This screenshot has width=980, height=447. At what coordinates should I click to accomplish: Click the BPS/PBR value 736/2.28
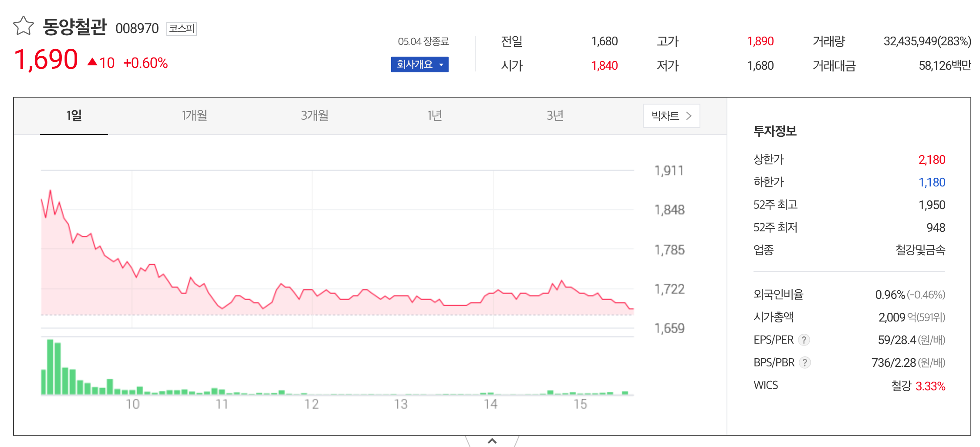pyautogui.click(x=894, y=363)
